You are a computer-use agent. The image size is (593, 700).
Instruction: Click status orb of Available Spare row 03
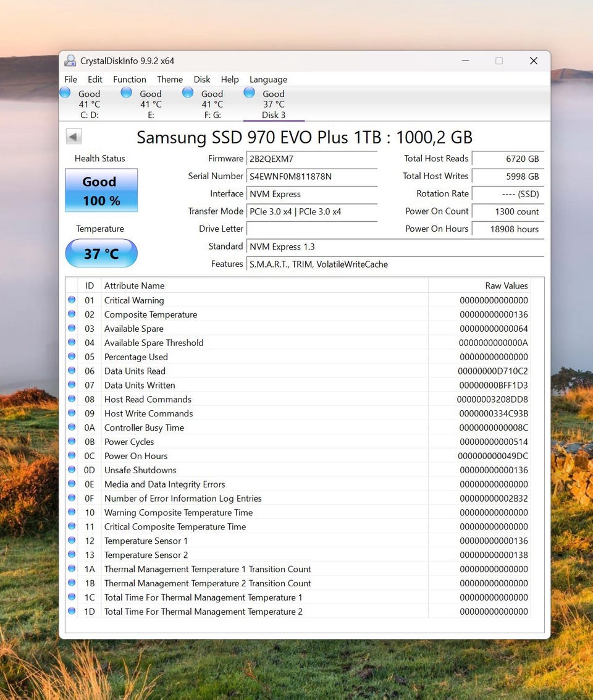[x=72, y=328]
